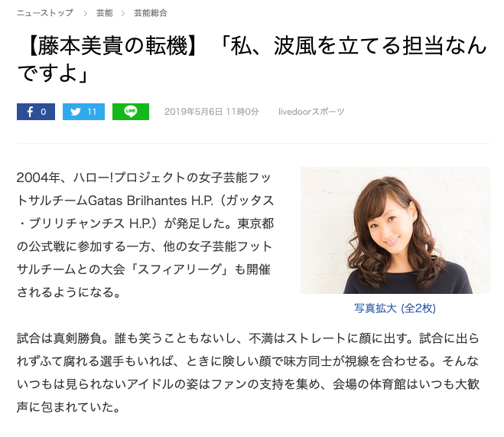Click the Facebook share icon
504x437 pixels.
[x=30, y=112]
